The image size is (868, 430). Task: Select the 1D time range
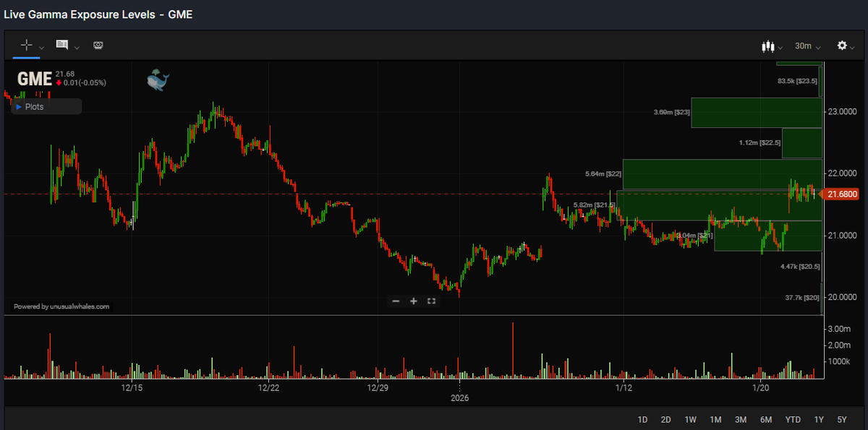coord(642,420)
